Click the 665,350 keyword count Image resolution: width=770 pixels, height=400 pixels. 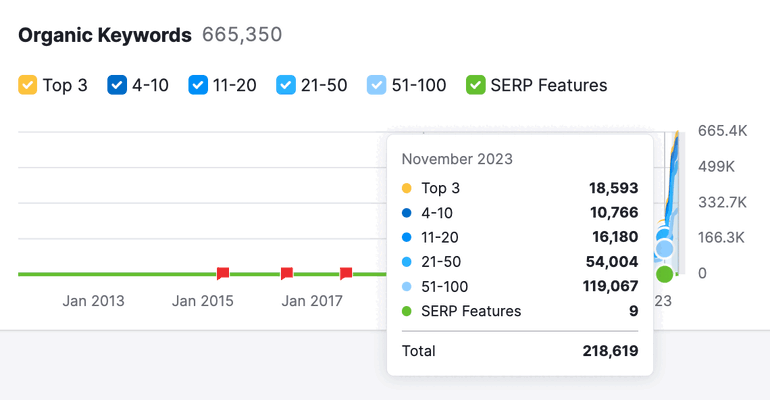pos(242,35)
